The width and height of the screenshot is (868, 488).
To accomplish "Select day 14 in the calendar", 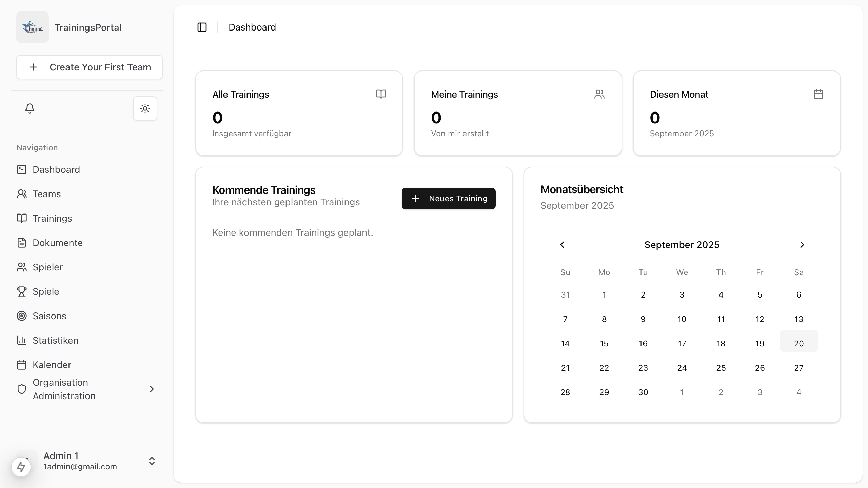I will tap(565, 343).
